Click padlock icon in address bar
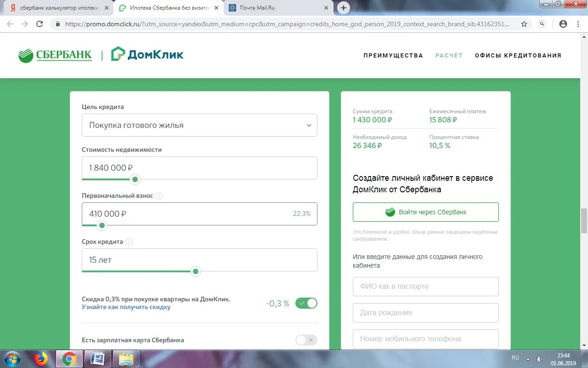 [x=57, y=24]
